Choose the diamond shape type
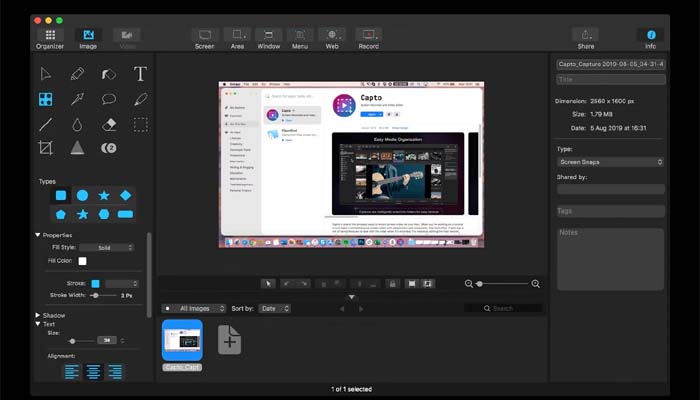Screen dimensions: 700x400 (125, 195)
